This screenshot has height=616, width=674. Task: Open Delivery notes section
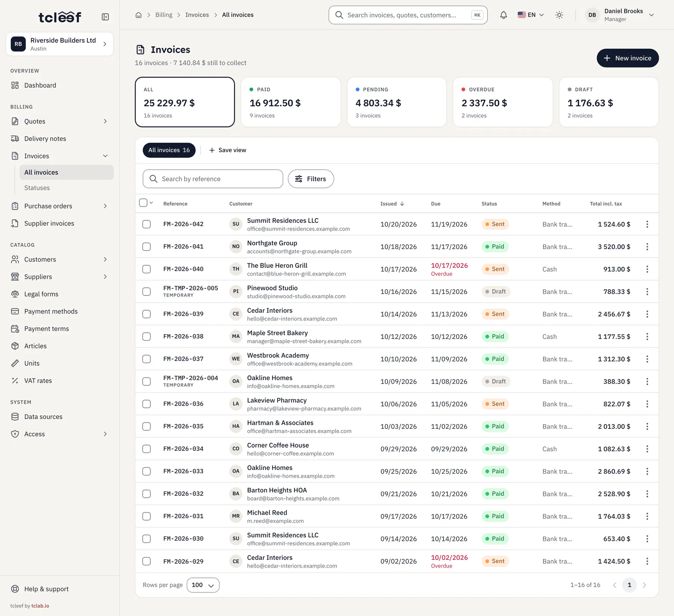[x=60, y=139]
